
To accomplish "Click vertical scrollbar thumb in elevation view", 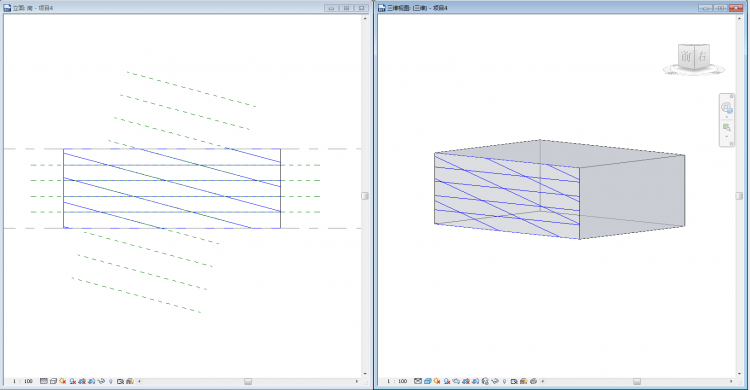I will [364, 196].
